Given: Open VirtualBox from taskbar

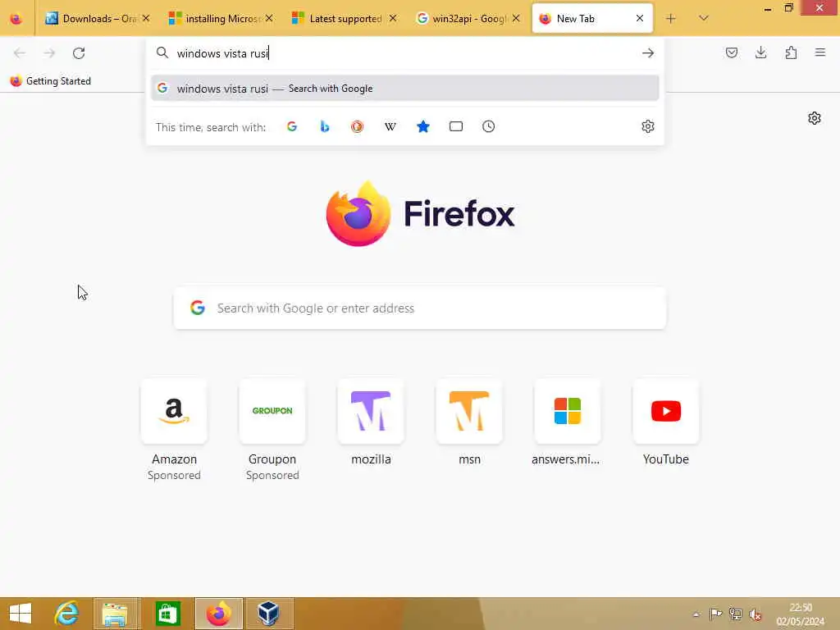Looking at the screenshot, I should (268, 614).
